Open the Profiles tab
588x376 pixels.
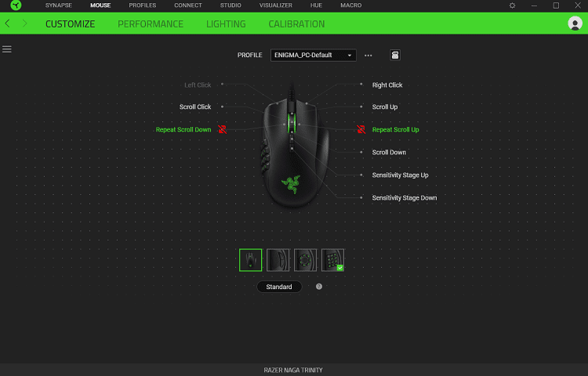pos(143,5)
